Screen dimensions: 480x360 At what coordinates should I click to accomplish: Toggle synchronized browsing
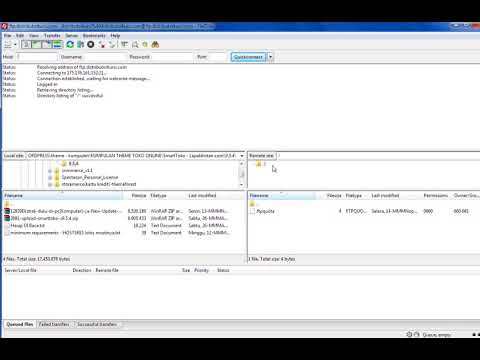145,44
